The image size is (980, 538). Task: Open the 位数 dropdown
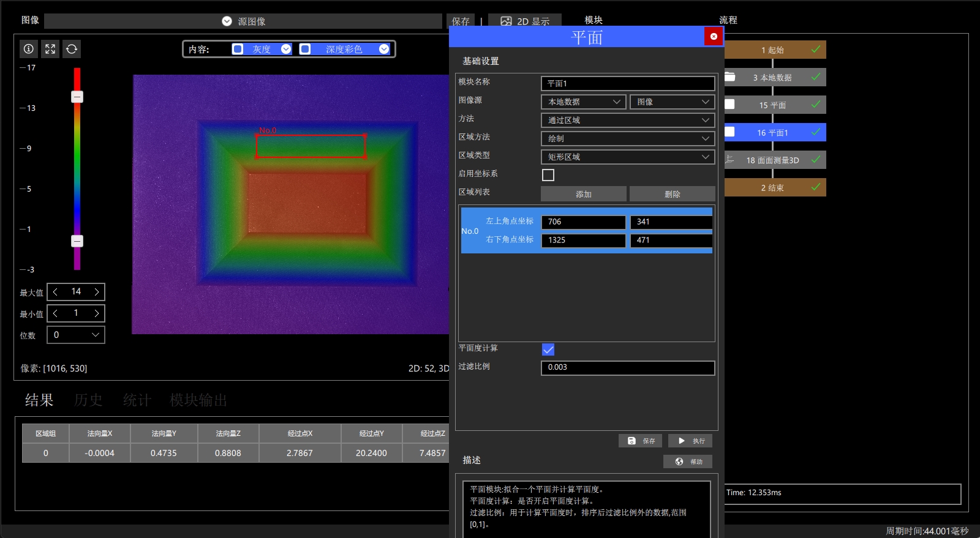point(76,335)
